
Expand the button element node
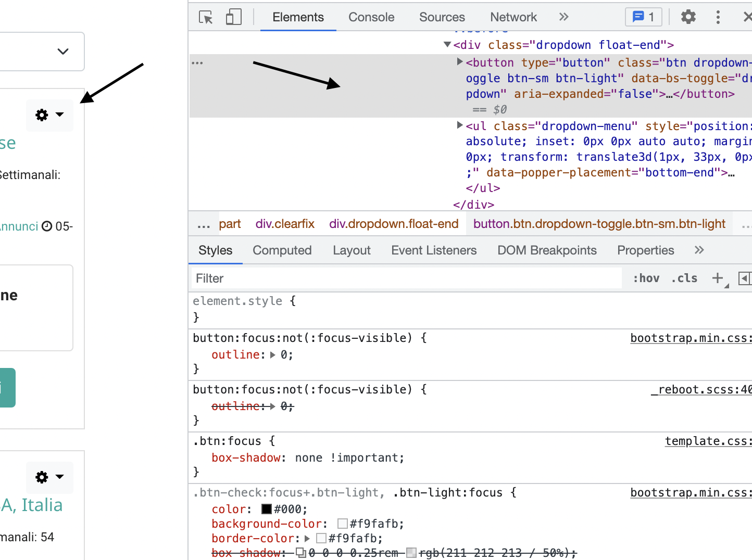point(460,62)
